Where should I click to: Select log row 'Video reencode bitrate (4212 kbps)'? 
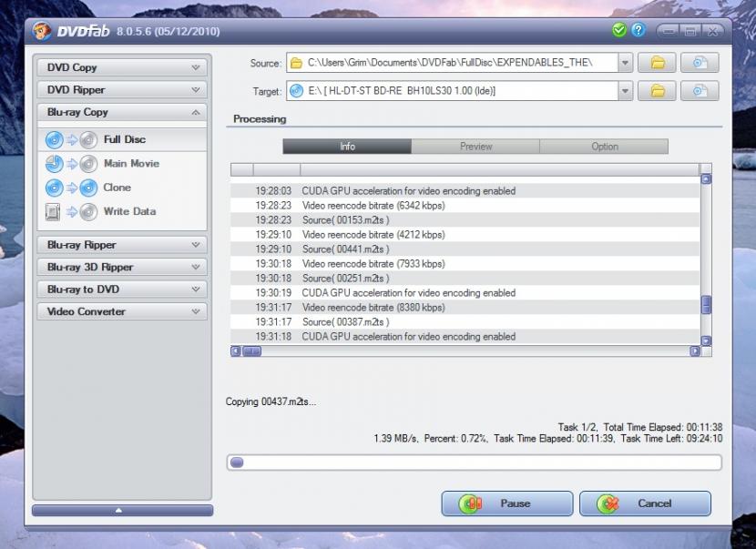465,235
